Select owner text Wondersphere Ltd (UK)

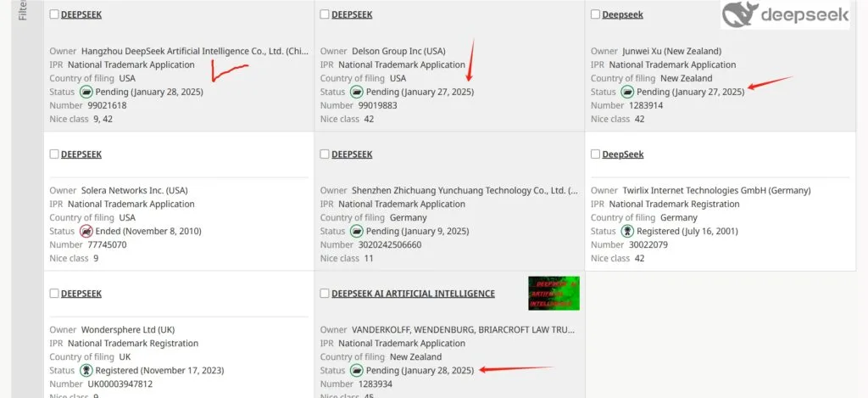[x=128, y=329]
